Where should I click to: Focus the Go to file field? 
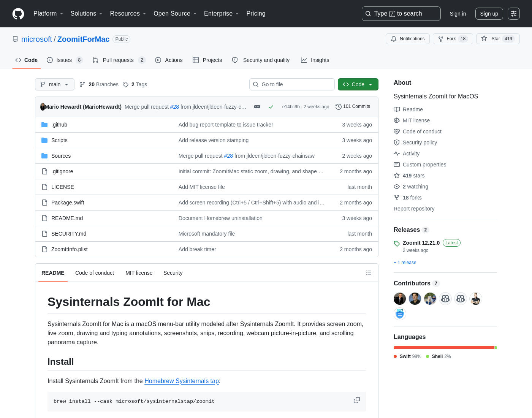292,84
